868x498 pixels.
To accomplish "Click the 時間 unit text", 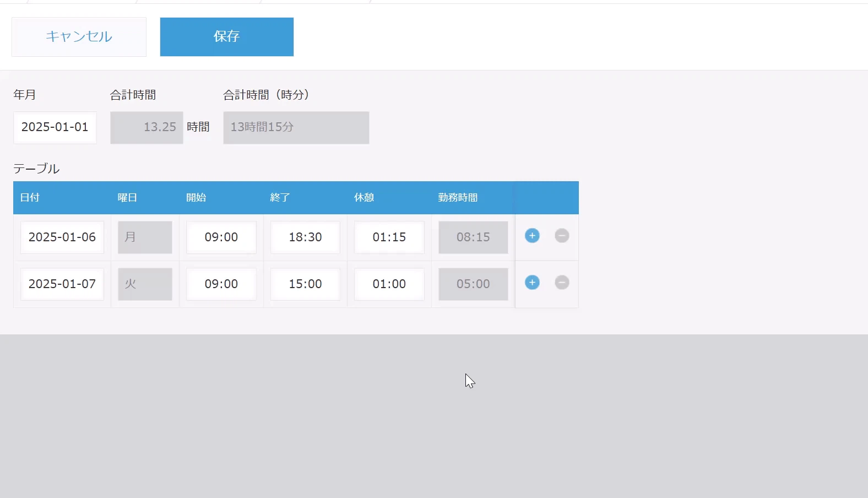I will [x=198, y=127].
